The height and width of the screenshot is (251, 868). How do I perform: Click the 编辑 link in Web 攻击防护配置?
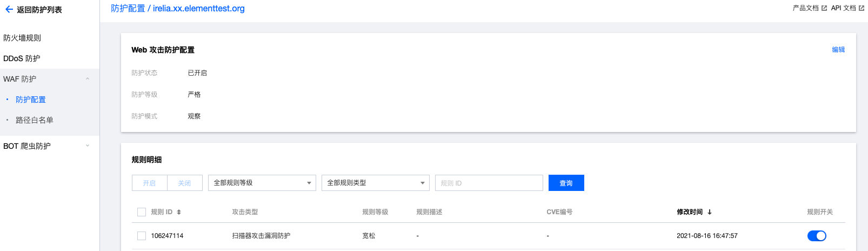pos(838,50)
